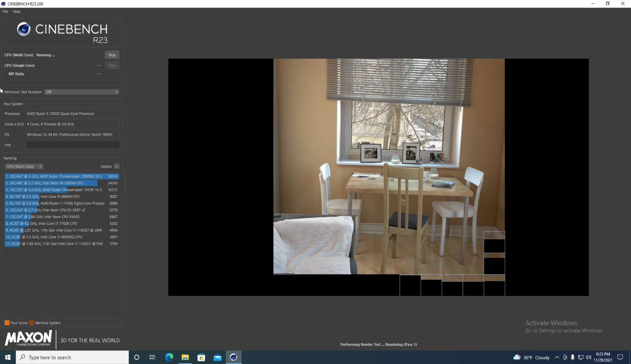Open the notification center

621,357
